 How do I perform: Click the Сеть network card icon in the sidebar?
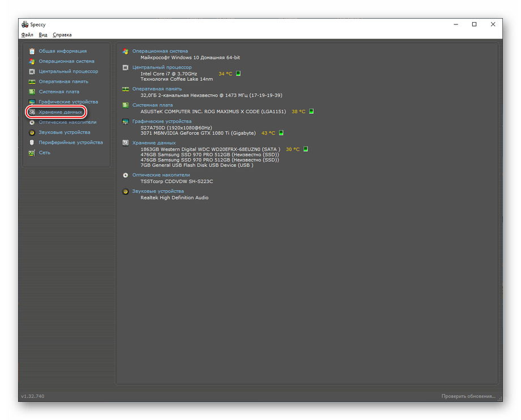tap(32, 153)
